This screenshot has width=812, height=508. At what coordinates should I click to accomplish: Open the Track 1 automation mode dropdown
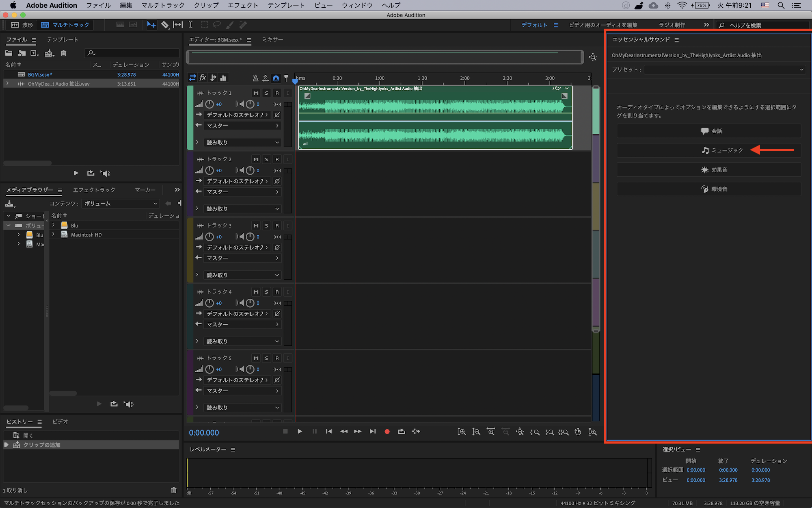click(x=242, y=143)
